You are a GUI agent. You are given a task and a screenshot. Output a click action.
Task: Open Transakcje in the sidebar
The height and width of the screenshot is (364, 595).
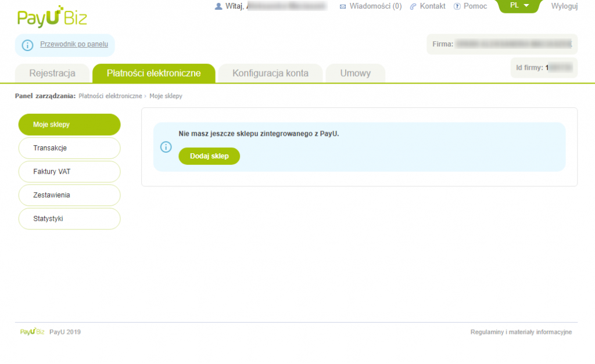70,148
